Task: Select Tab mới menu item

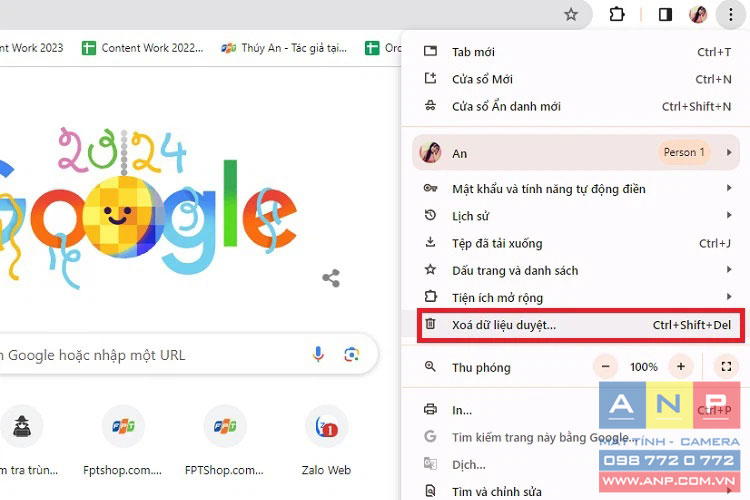Action: (577, 52)
